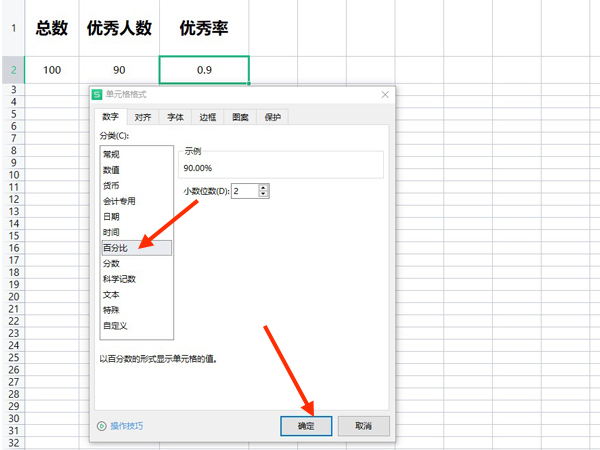Increase decimal places with up arrow

[x=263, y=187]
